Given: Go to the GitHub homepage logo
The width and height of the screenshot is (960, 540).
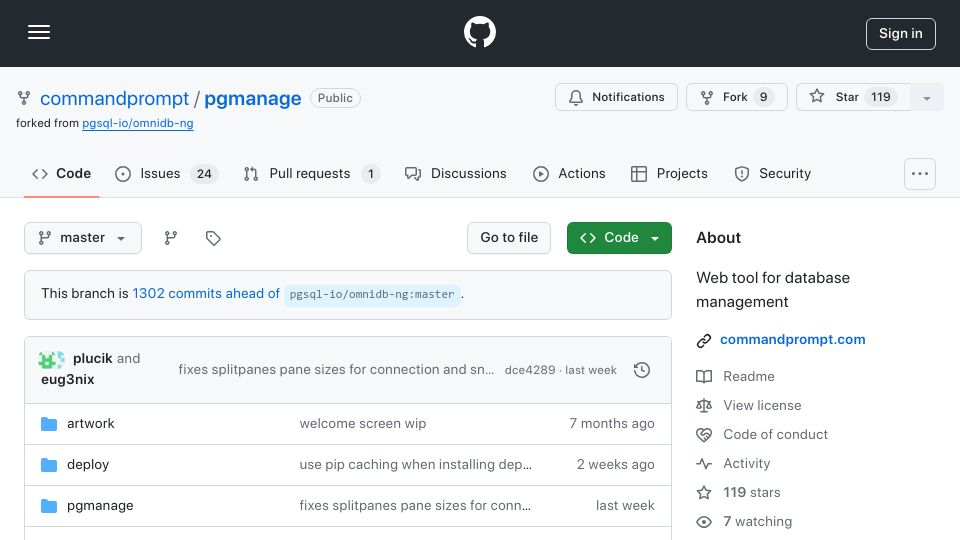Looking at the screenshot, I should (x=479, y=32).
